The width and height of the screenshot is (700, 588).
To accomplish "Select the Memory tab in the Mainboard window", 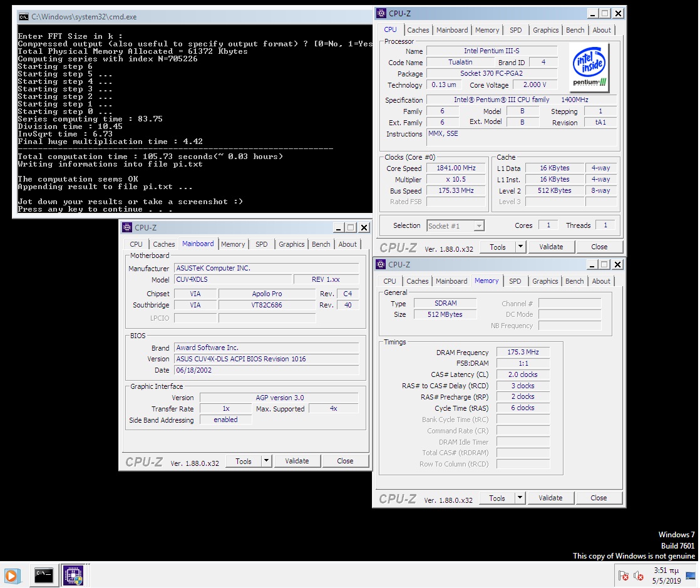I will 233,244.
